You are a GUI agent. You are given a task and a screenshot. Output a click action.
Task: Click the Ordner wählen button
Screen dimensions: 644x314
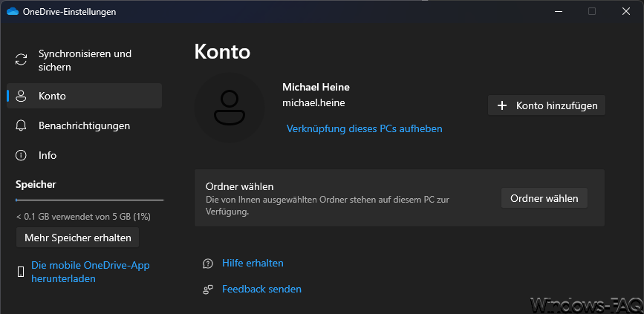pos(544,198)
